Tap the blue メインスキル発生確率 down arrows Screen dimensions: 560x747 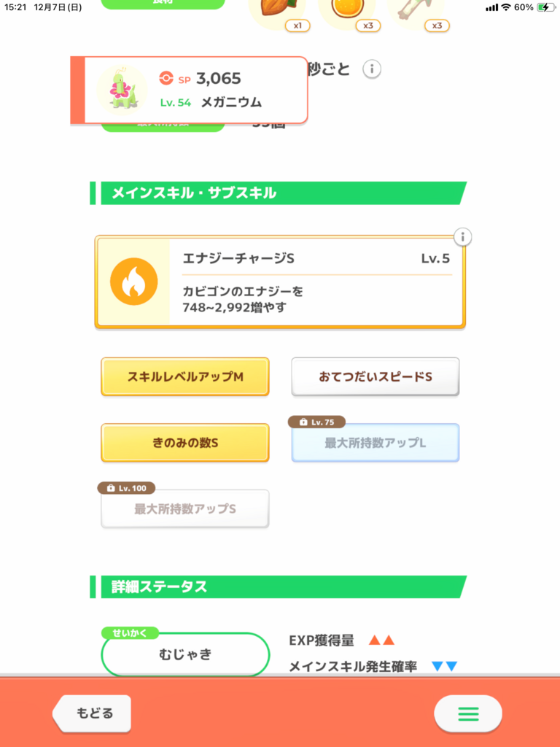click(x=444, y=666)
